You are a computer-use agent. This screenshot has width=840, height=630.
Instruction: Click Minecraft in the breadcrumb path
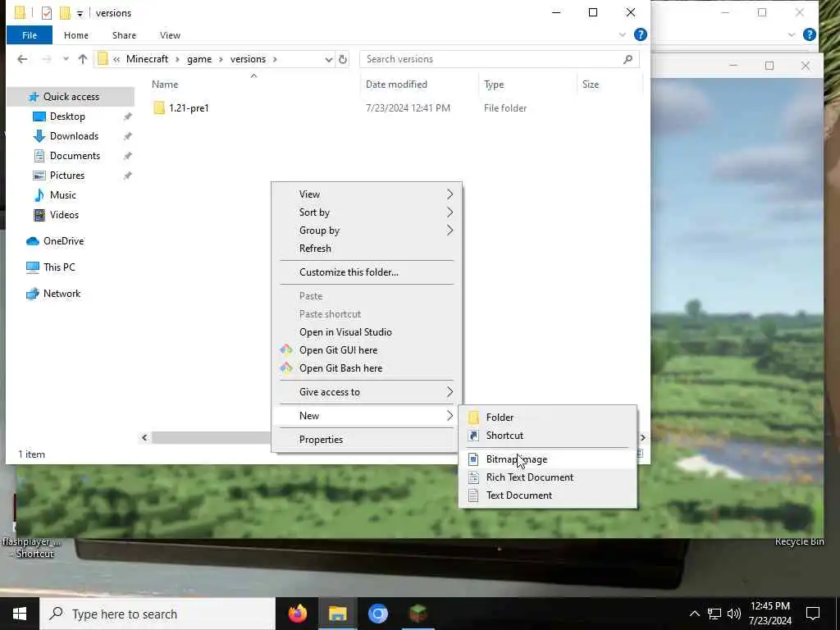point(148,59)
